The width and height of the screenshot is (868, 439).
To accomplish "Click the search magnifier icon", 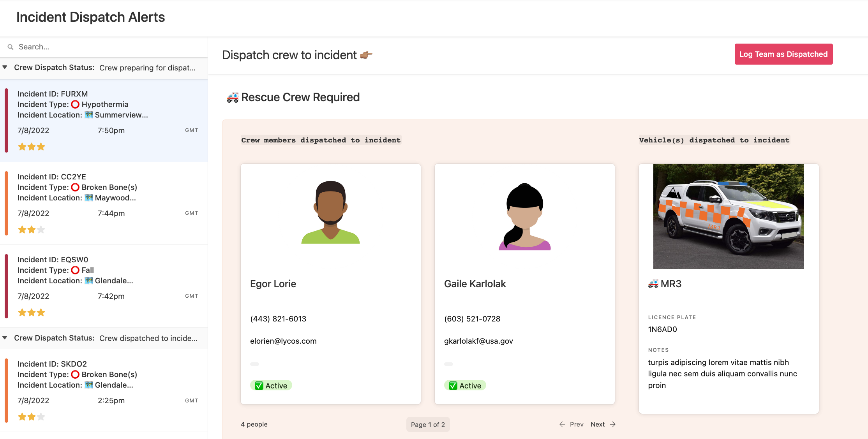I will [x=11, y=47].
